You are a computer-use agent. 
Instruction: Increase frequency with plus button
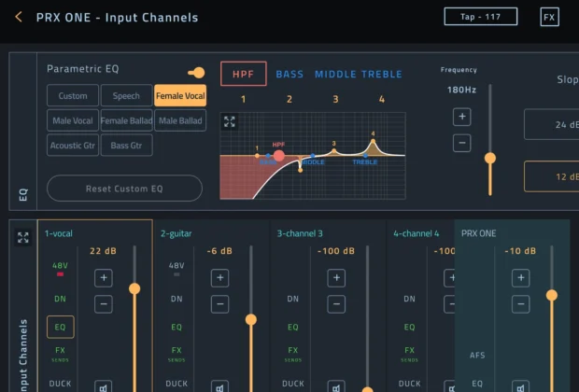462,117
